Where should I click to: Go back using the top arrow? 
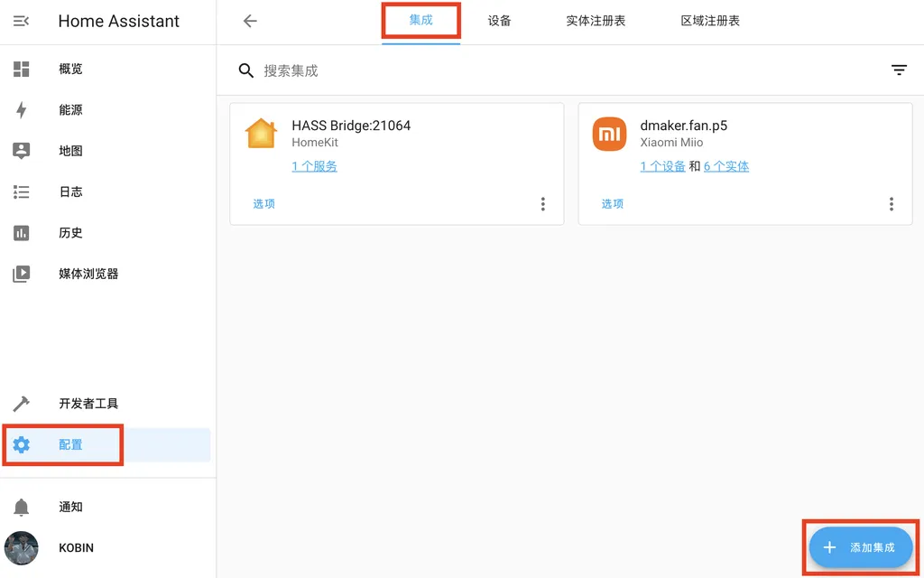coord(249,20)
